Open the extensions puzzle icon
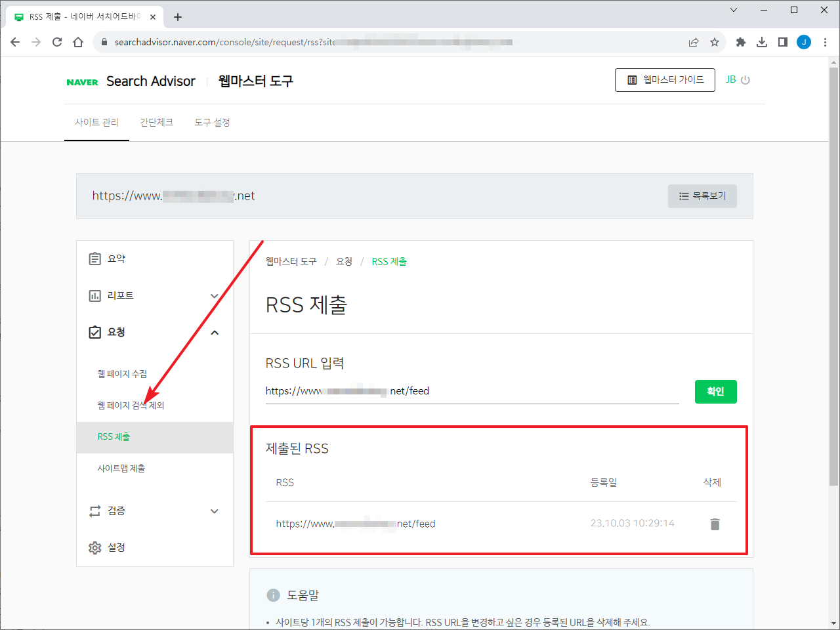Viewport: 840px width, 630px height. (x=741, y=42)
